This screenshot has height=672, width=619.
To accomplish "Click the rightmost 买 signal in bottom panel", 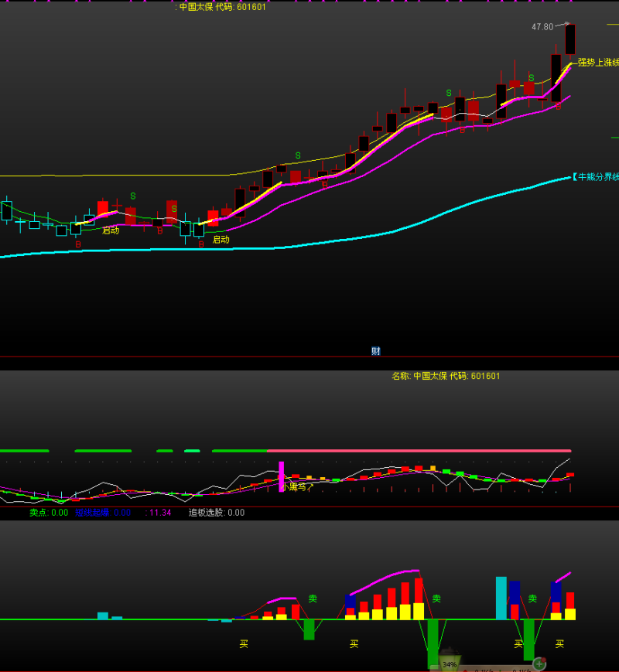I will 559,643.
